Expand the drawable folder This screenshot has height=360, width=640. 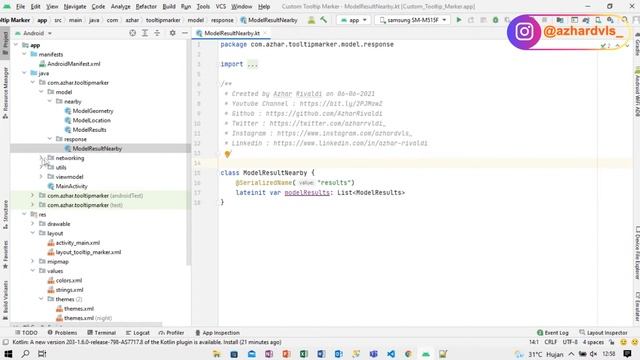tap(33, 224)
